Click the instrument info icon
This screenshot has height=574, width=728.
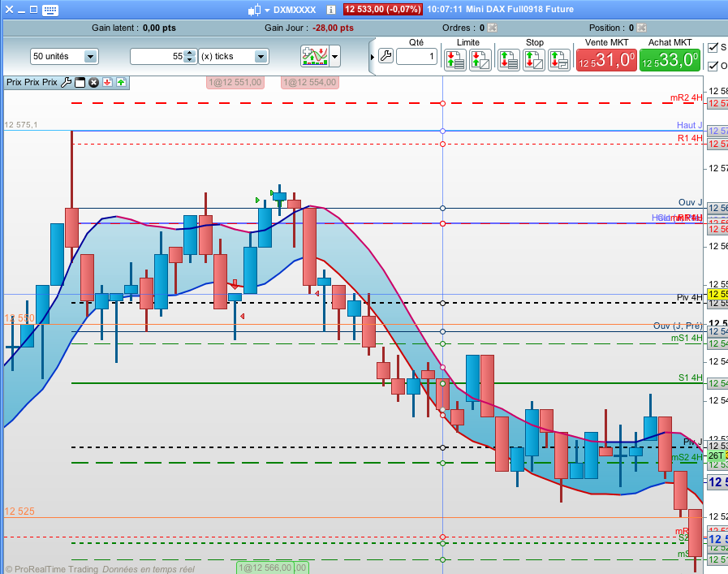click(330, 10)
